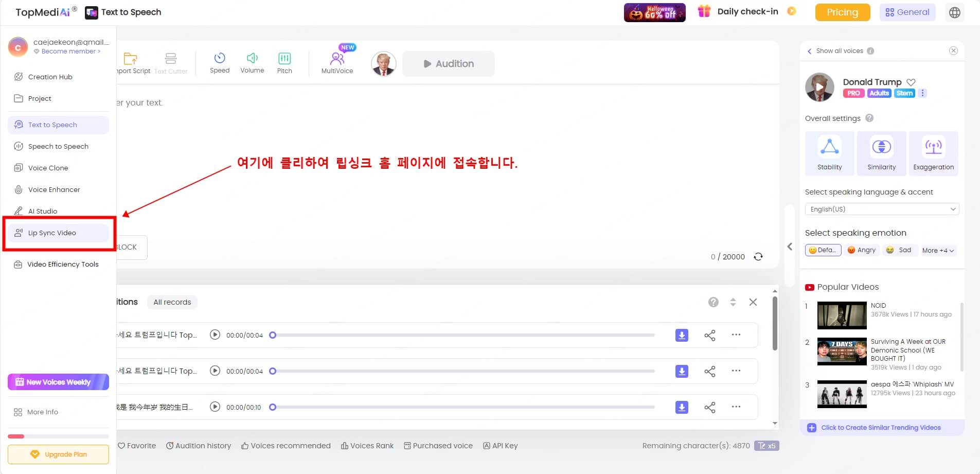
Task: Open Voice Clone in sidebar
Action: point(58,168)
